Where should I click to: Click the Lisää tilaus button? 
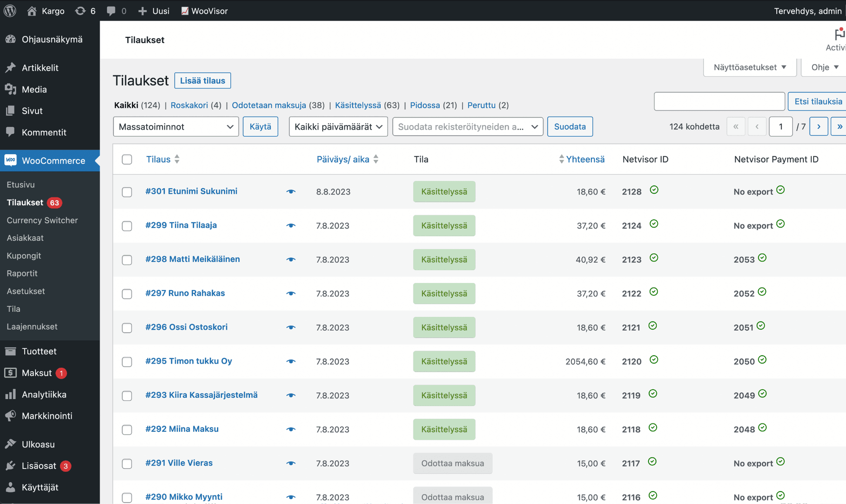pos(203,81)
